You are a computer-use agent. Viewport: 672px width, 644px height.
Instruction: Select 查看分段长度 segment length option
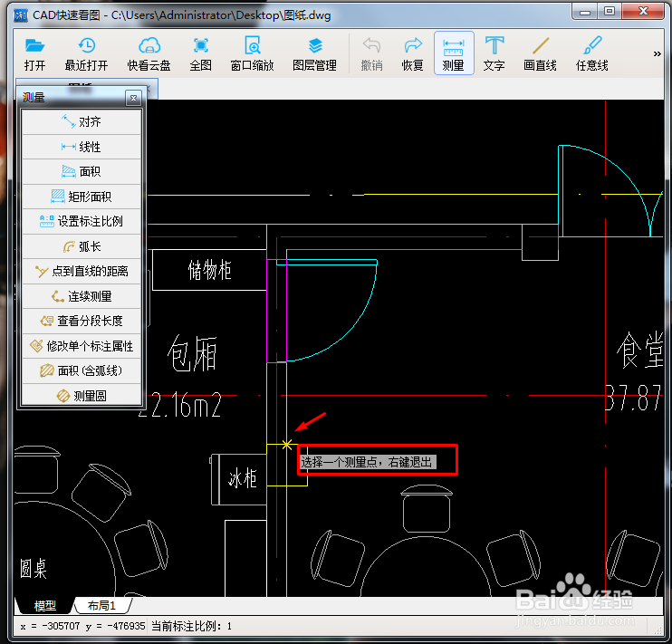point(82,321)
